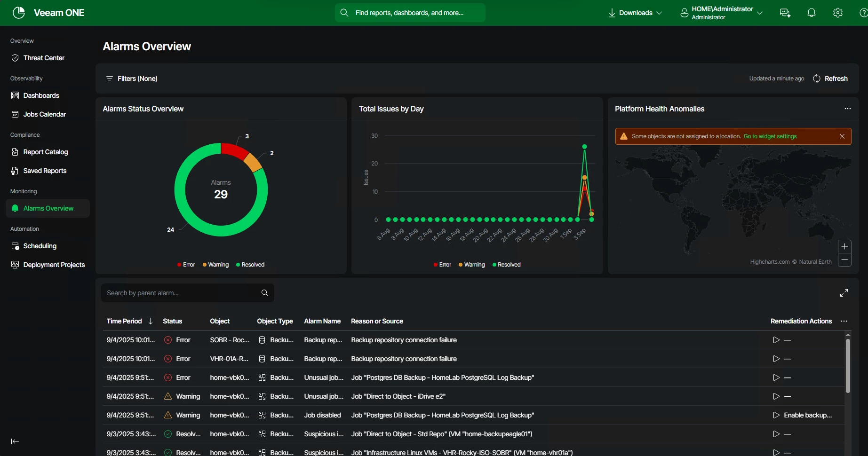Click the help question mark icon
Image resolution: width=868 pixels, height=456 pixels.
pyautogui.click(x=864, y=13)
